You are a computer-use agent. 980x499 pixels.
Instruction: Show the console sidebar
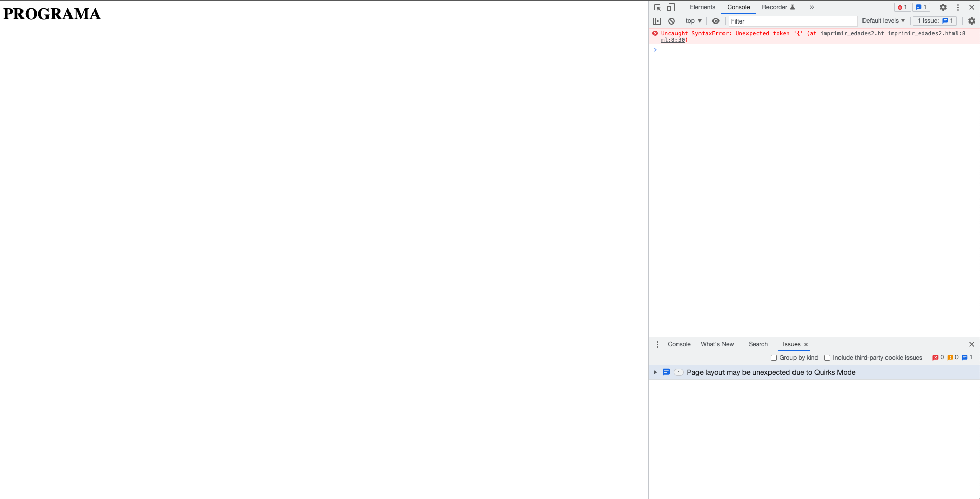[657, 21]
